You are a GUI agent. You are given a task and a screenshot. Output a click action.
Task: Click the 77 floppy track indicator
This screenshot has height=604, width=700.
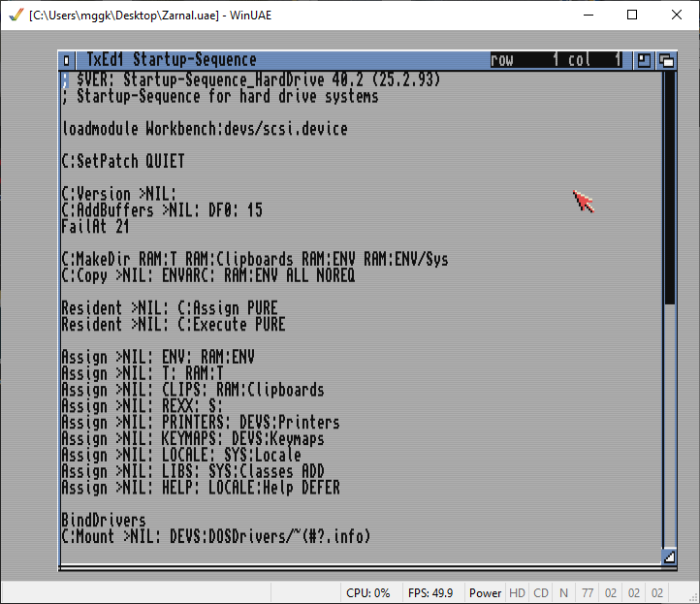(x=588, y=592)
